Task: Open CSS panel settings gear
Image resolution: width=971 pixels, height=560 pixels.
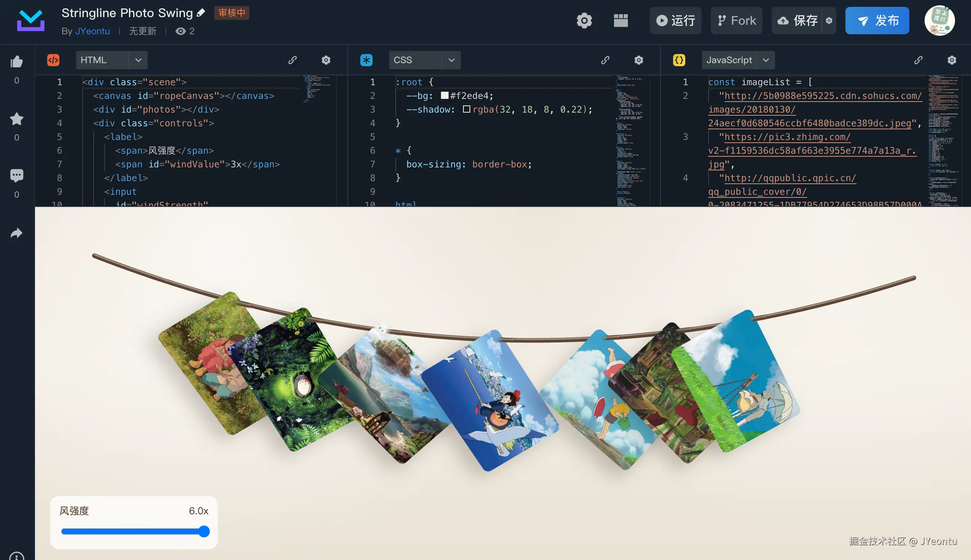Action: tap(639, 60)
